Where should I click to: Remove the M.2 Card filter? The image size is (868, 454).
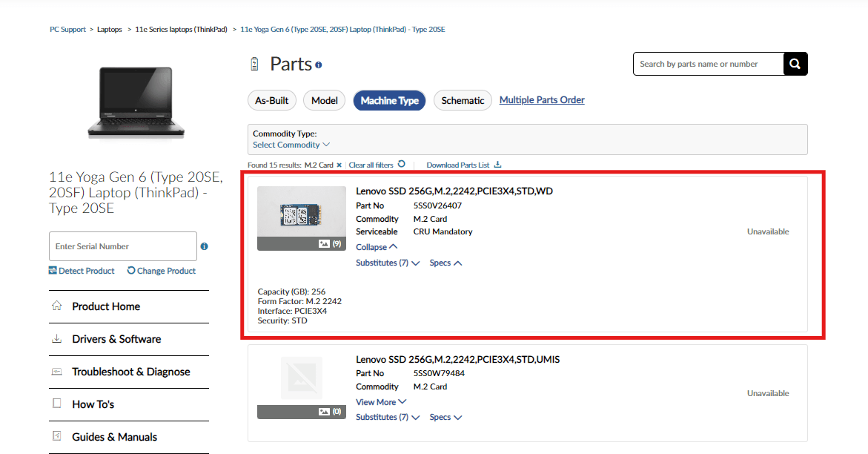coord(339,165)
